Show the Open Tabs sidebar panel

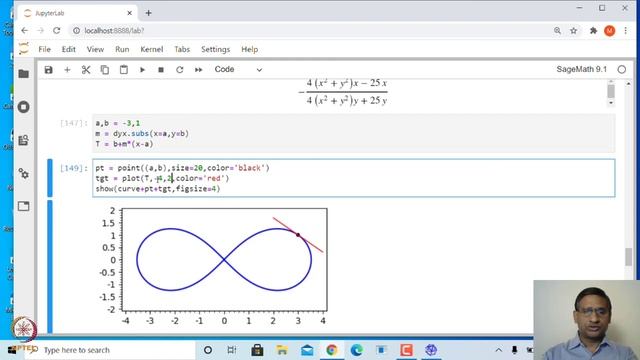24,206
